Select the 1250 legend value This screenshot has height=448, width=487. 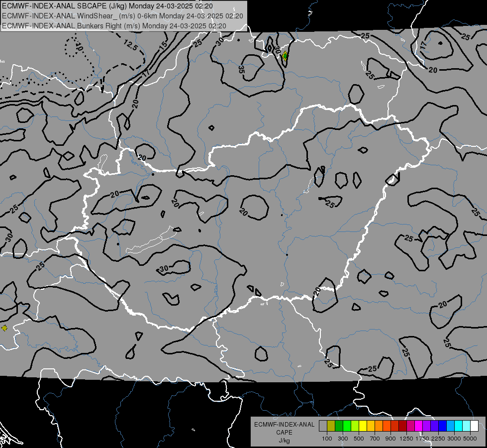click(x=406, y=439)
